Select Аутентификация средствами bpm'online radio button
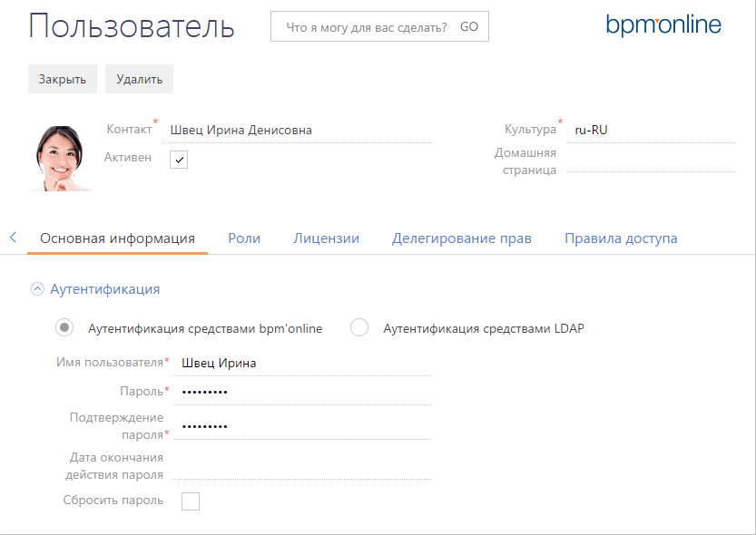Viewport: 756px width, 535px height. click(64, 328)
